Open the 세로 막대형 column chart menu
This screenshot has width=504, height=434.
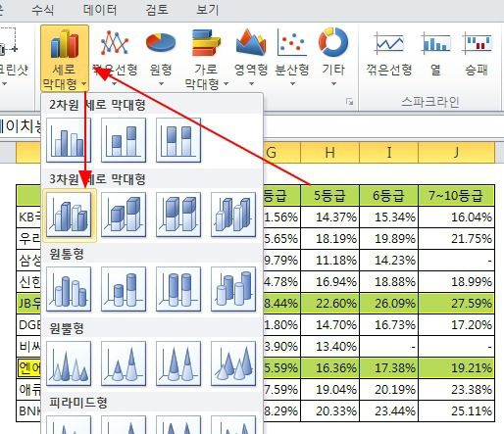click(x=65, y=59)
